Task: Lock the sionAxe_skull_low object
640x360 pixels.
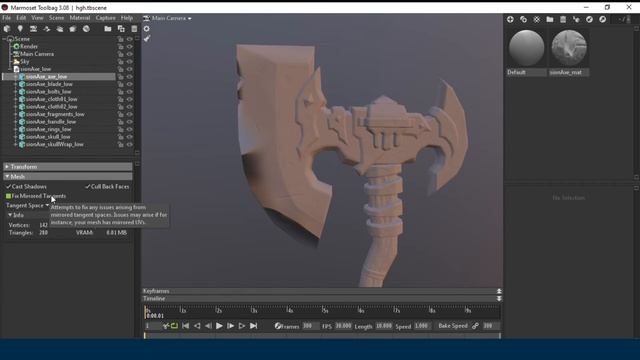Action: (121, 137)
